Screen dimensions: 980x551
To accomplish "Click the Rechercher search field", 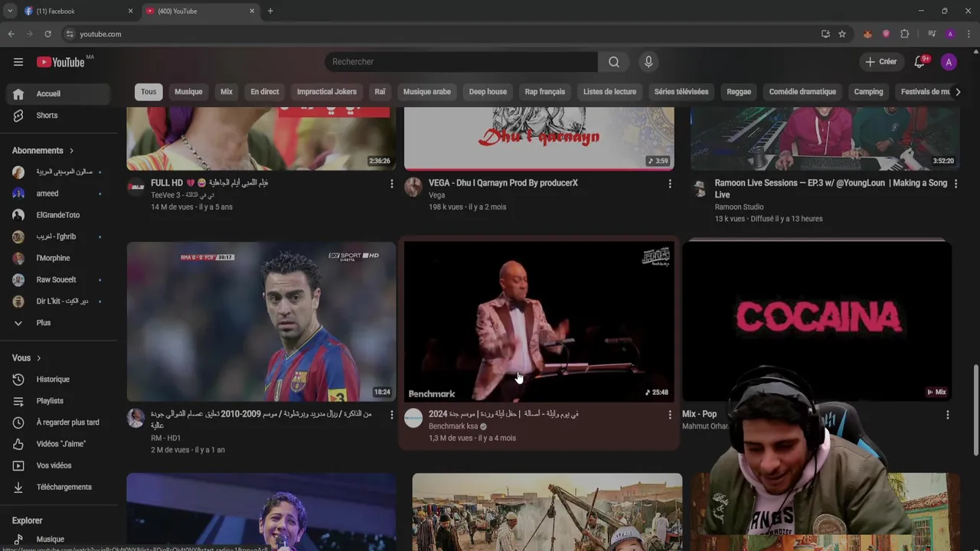I will [x=461, y=62].
